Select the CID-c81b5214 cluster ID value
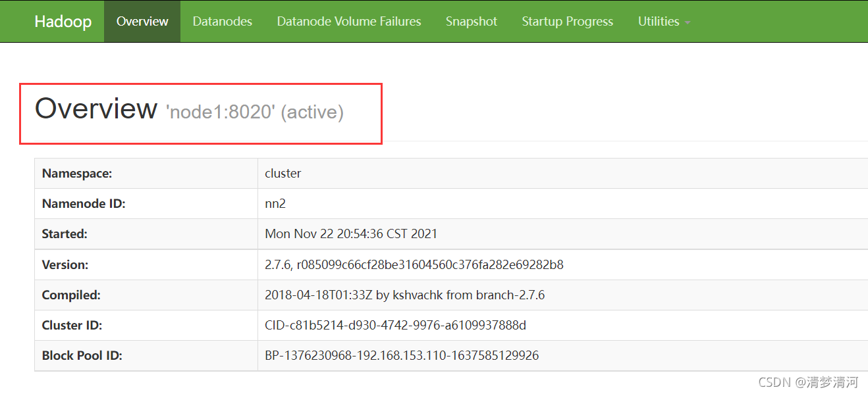This screenshot has height=394, width=868. pyautogui.click(x=395, y=326)
